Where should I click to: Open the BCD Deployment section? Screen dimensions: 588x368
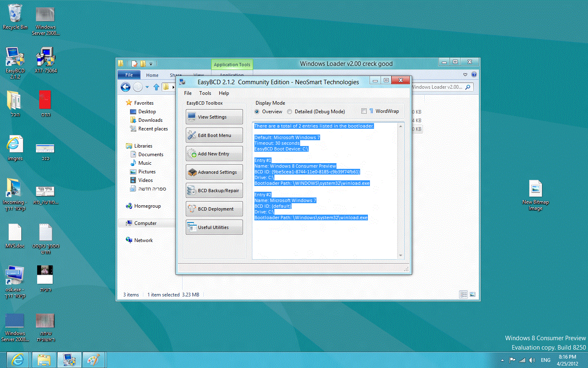pyautogui.click(x=214, y=209)
